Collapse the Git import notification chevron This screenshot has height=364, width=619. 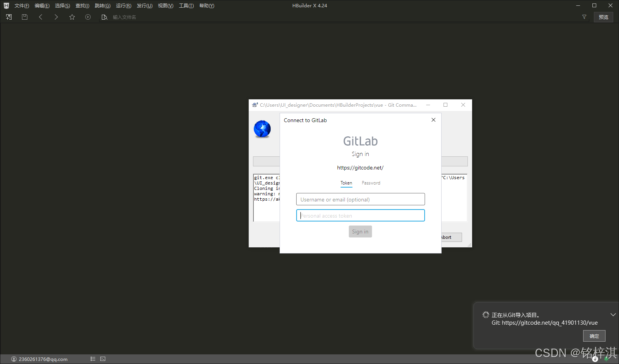pos(613,315)
